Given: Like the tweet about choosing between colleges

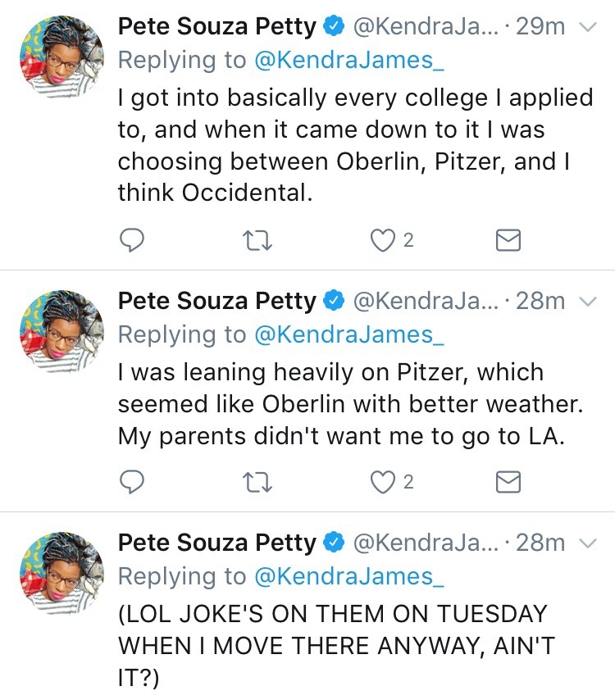Looking at the screenshot, I should [x=382, y=240].
